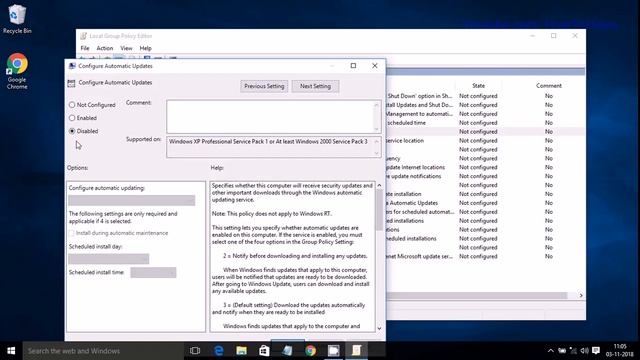Show hidden system tray icons chevron
640x360 pixels.
coord(551,351)
